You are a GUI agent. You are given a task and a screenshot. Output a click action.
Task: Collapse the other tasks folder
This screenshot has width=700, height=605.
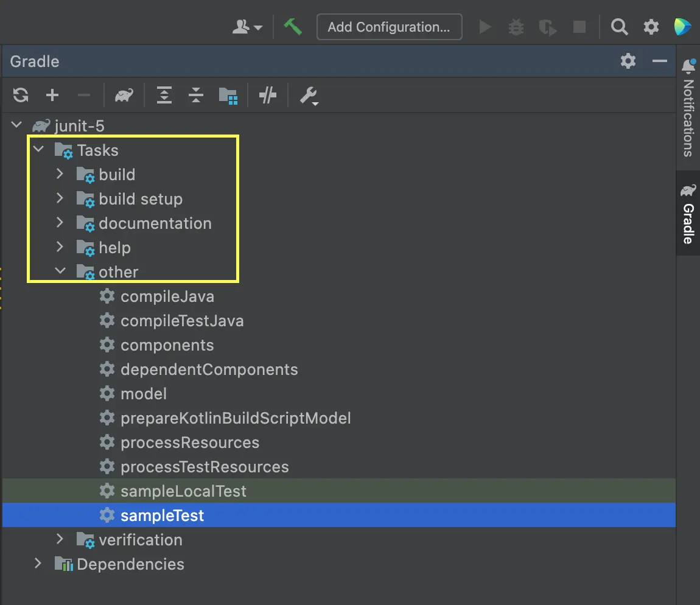60,271
